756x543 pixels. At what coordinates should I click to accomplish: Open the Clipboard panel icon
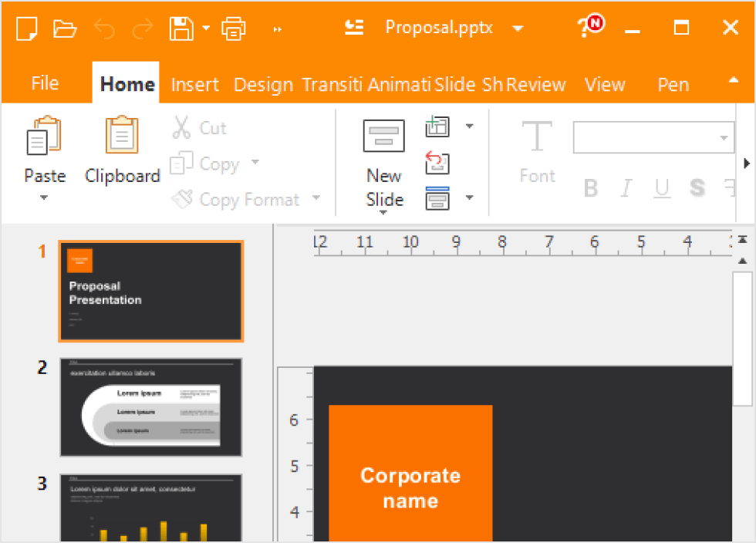[122, 137]
